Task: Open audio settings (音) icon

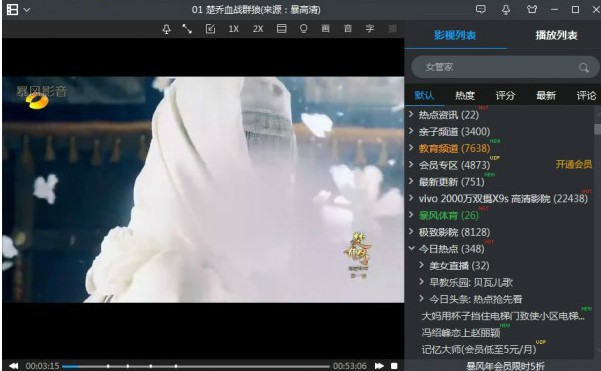Action: tap(348, 28)
